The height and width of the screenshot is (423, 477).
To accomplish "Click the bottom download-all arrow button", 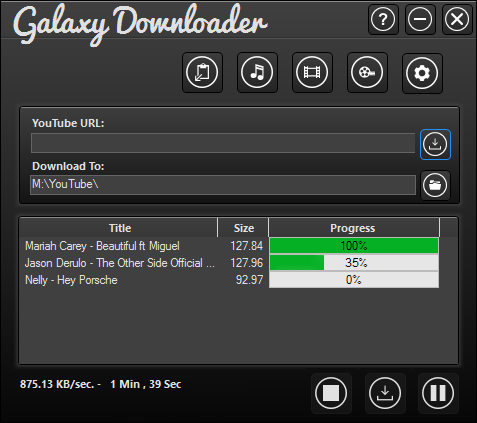I will (385, 393).
